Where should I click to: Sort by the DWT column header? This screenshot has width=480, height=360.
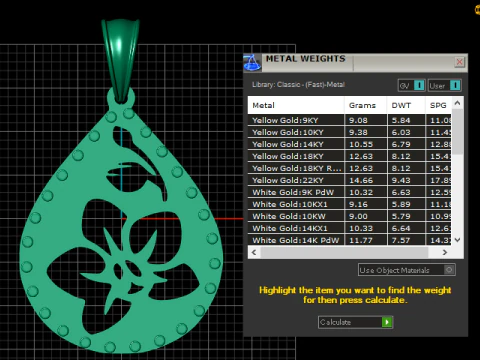(406, 105)
